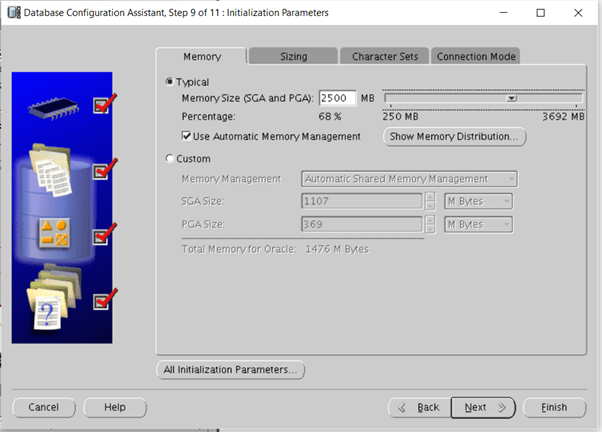This screenshot has width=602, height=432.
Task: Select the Typical radio button
Action: click(x=169, y=82)
